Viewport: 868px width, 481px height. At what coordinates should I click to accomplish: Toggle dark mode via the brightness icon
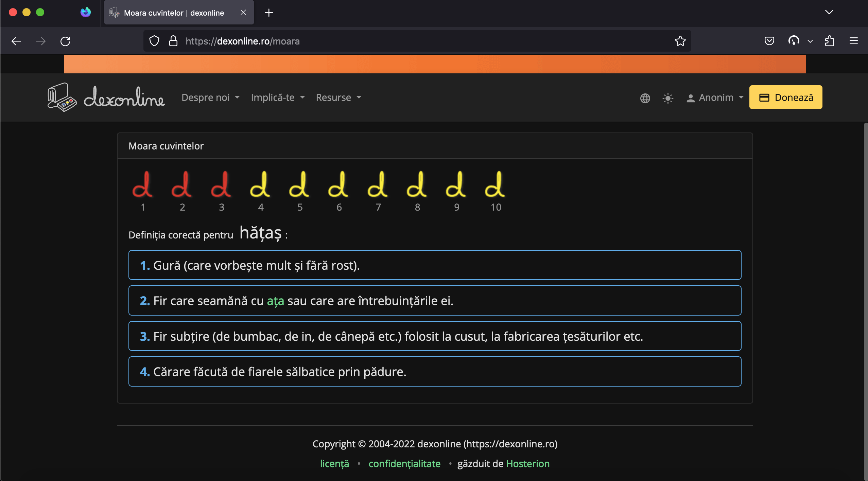tap(667, 98)
